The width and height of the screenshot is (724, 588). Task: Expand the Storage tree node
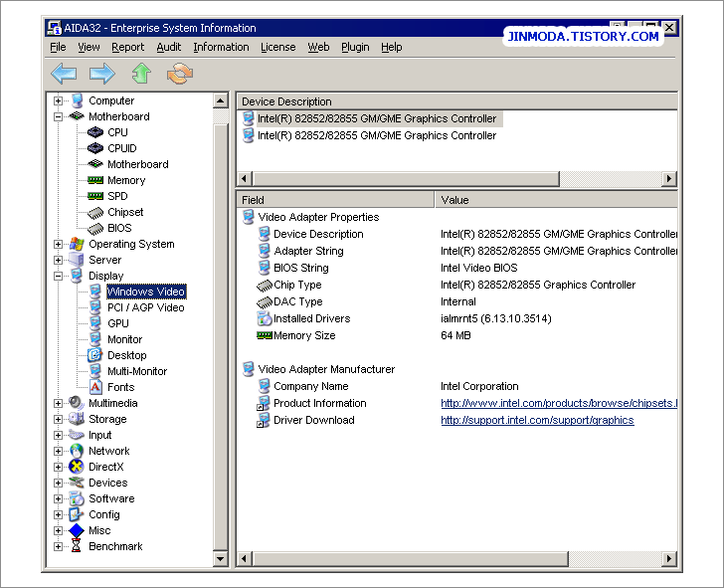(58, 419)
